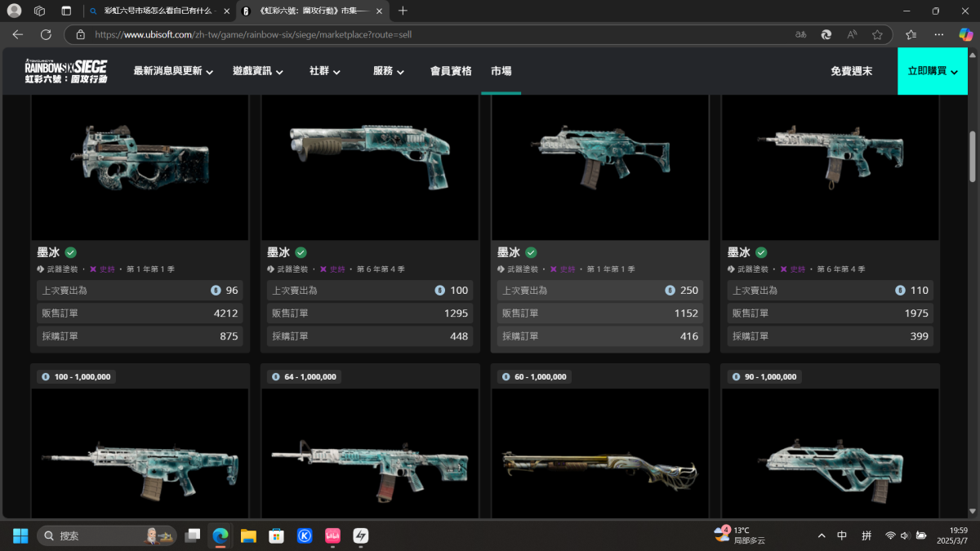This screenshot has width=980, height=551.
Task: Open the Task View icon on taskbar
Action: click(193, 535)
